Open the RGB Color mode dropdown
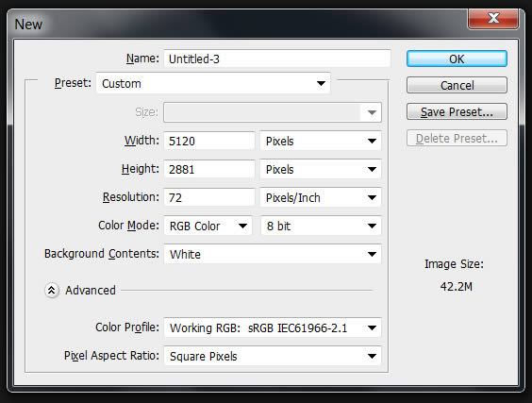 pyautogui.click(x=208, y=226)
